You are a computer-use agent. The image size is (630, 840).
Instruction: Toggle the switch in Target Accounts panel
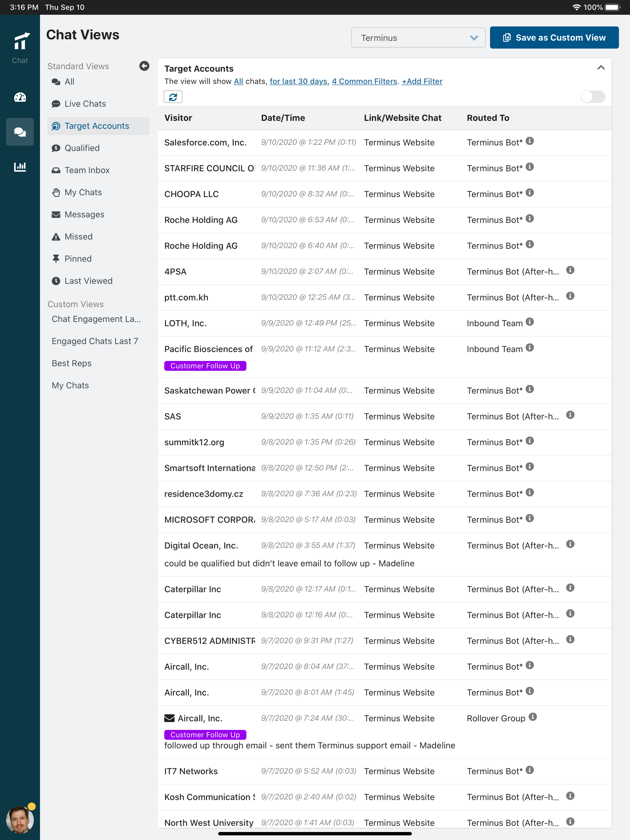[592, 97]
